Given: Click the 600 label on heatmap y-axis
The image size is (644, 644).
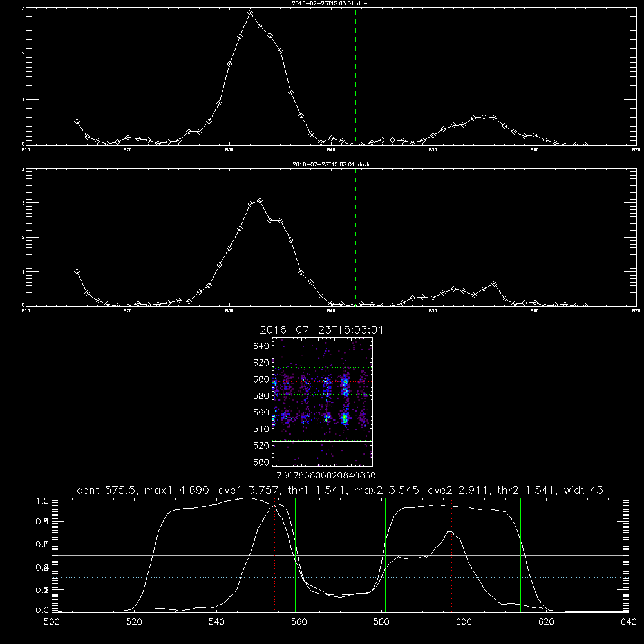Looking at the screenshot, I should pos(261,379).
